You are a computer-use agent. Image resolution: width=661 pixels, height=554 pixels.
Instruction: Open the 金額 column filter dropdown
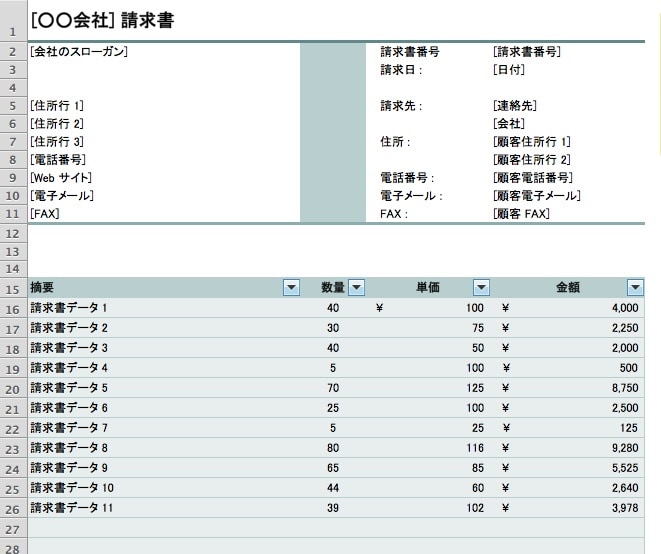click(635, 288)
